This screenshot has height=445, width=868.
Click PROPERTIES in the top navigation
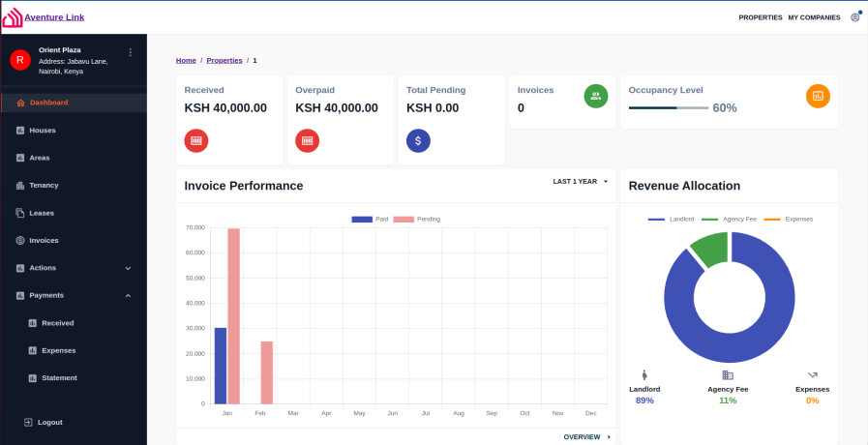761,17
